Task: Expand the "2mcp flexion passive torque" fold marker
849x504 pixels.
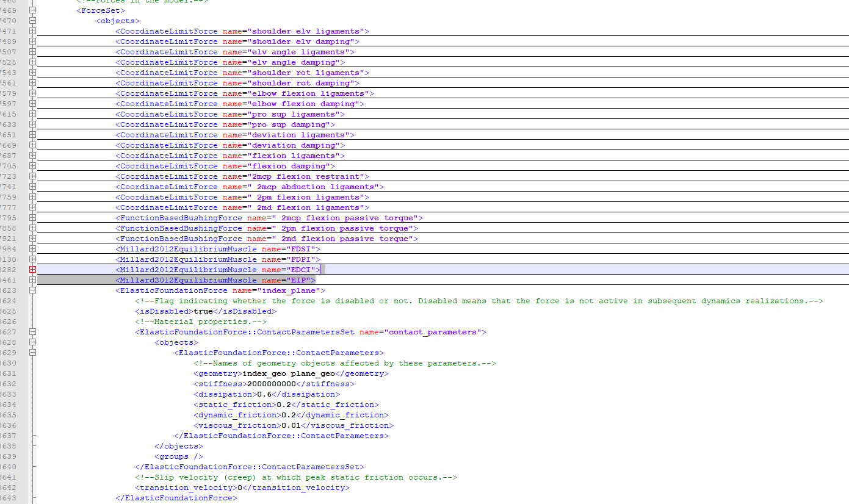Action: [32, 218]
